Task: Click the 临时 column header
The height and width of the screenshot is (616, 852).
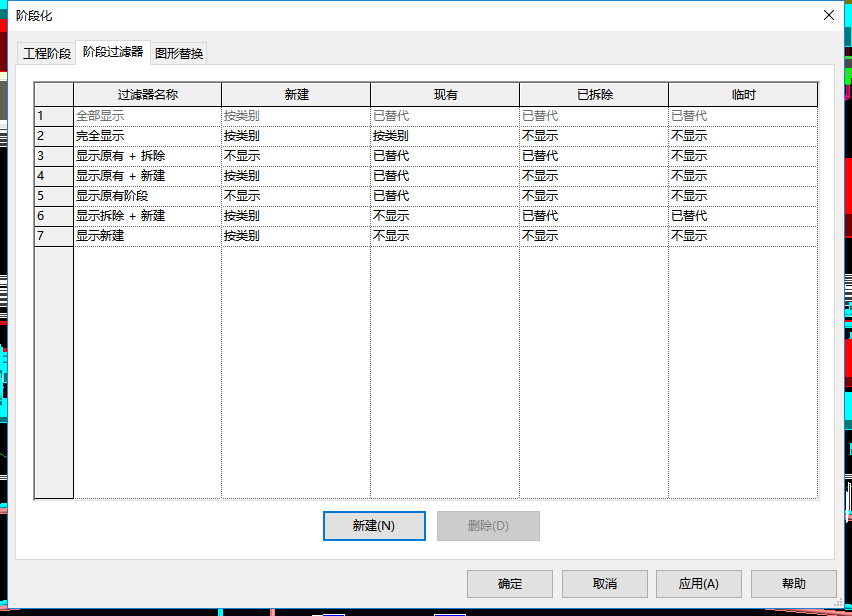Action: point(743,95)
